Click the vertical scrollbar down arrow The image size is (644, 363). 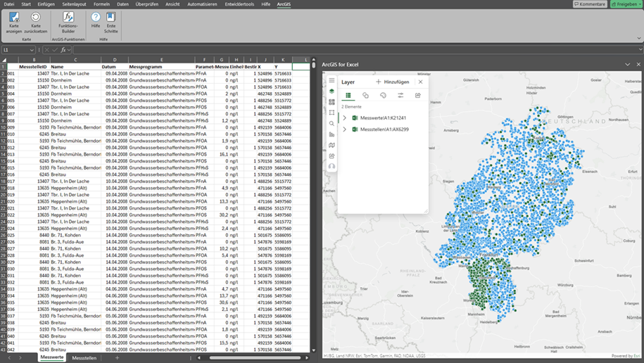(x=313, y=350)
